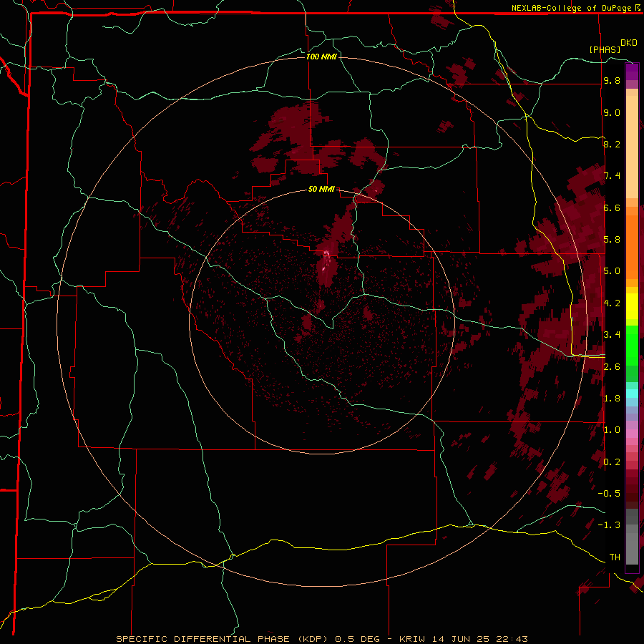Click the -0.5 value on the scale

coord(609,494)
